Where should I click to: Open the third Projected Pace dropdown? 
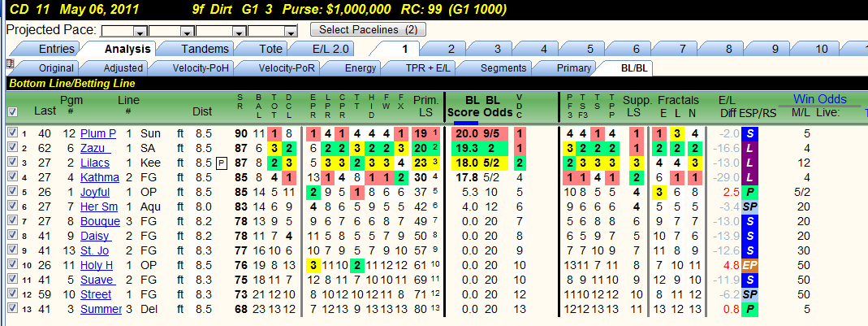tap(239, 31)
